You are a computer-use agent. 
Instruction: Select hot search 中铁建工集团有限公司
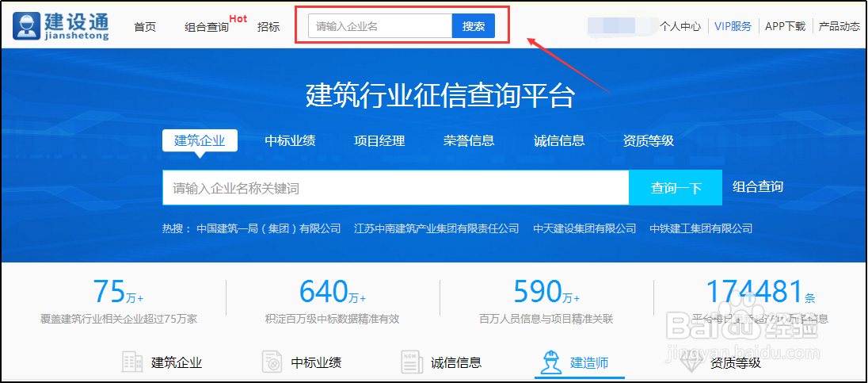pos(702,228)
